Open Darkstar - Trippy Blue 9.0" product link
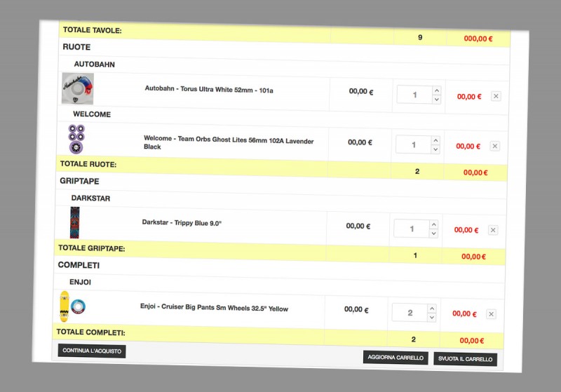 click(182, 222)
